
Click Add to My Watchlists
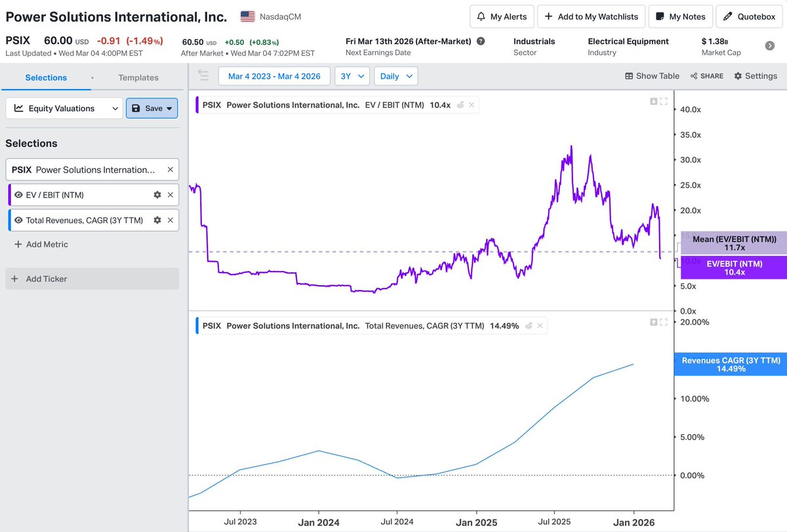click(x=591, y=16)
